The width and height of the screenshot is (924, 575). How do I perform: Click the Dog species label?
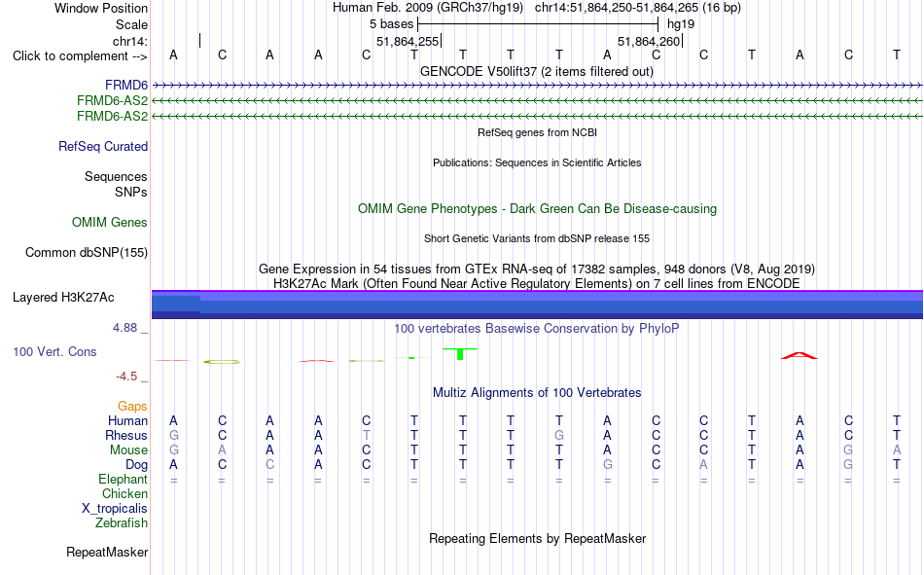[137, 465]
